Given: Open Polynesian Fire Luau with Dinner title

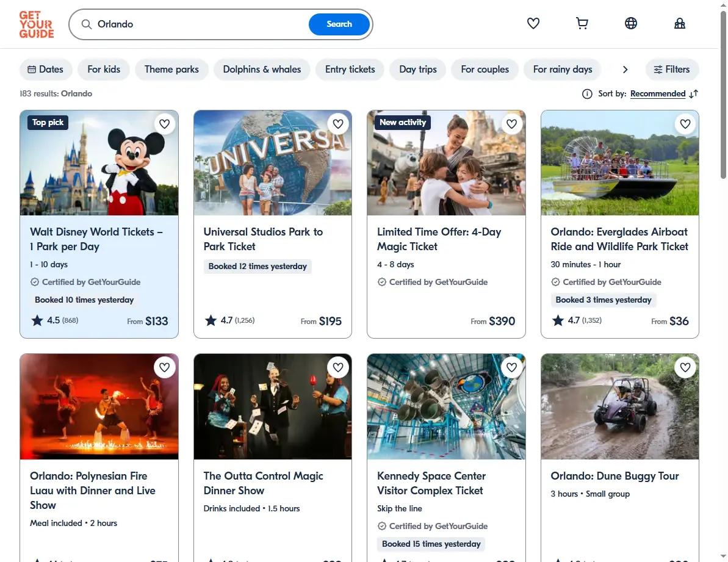Looking at the screenshot, I should click(92, 491).
